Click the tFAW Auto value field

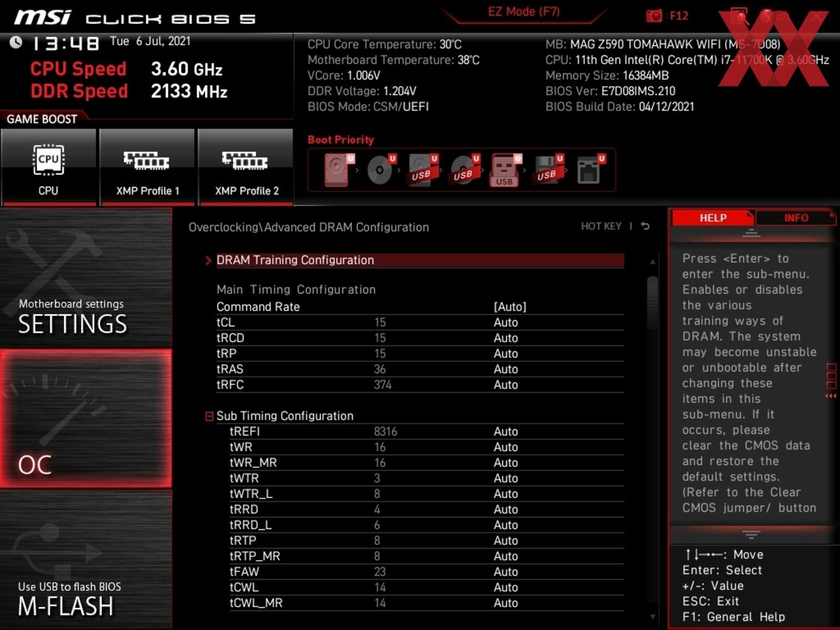[x=506, y=572]
